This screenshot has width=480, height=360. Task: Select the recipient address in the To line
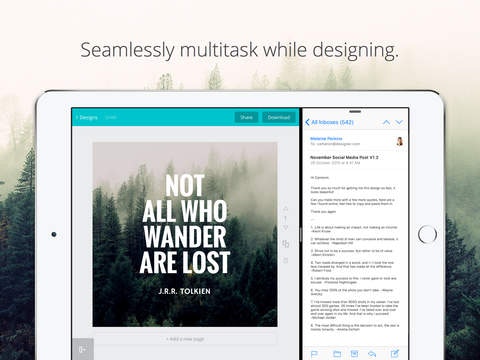[x=338, y=144]
